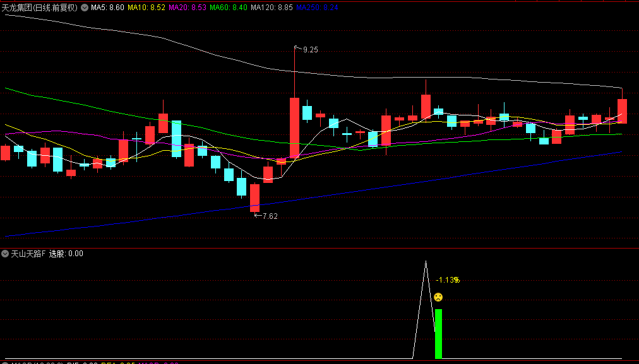Click the yellow MA10: 8.52 label

tap(146, 8)
